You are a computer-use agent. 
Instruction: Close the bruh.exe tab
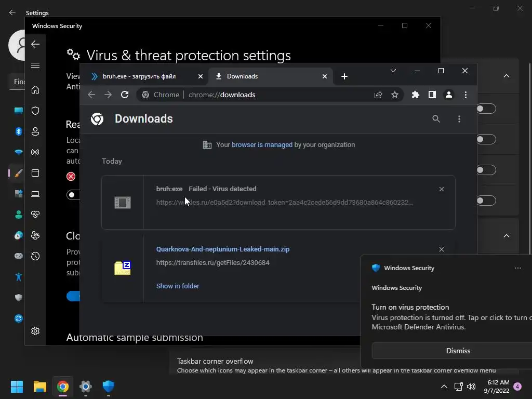click(x=201, y=76)
